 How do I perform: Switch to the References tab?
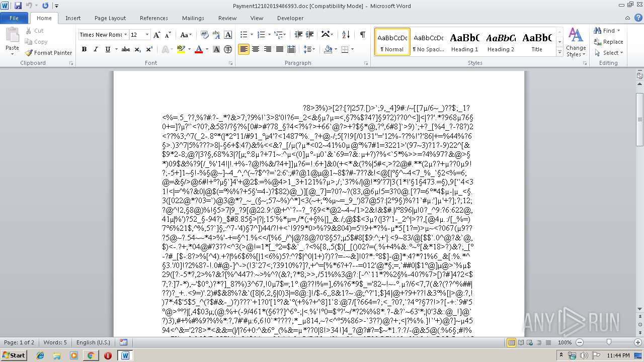pyautogui.click(x=154, y=18)
